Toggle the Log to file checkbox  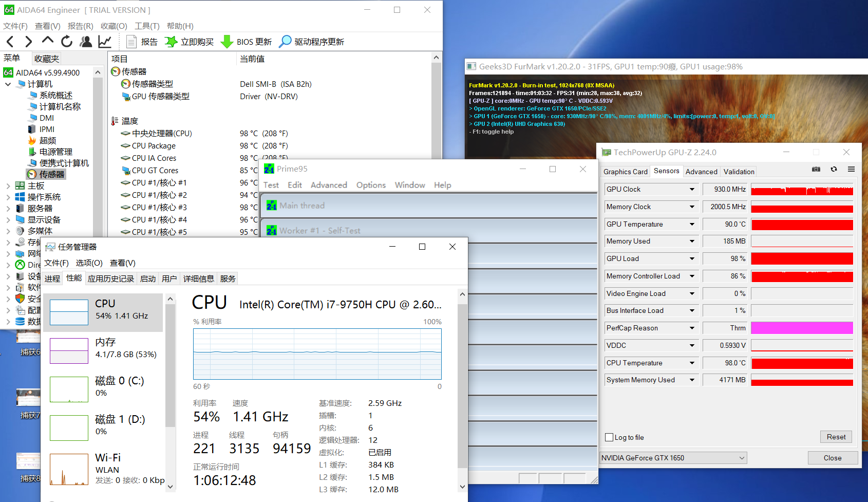pyautogui.click(x=609, y=437)
